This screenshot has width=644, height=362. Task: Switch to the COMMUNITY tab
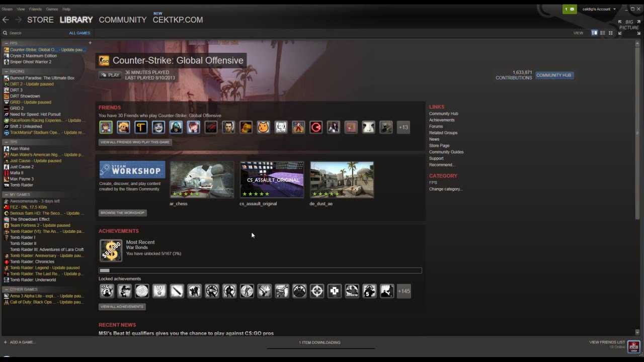(x=123, y=20)
